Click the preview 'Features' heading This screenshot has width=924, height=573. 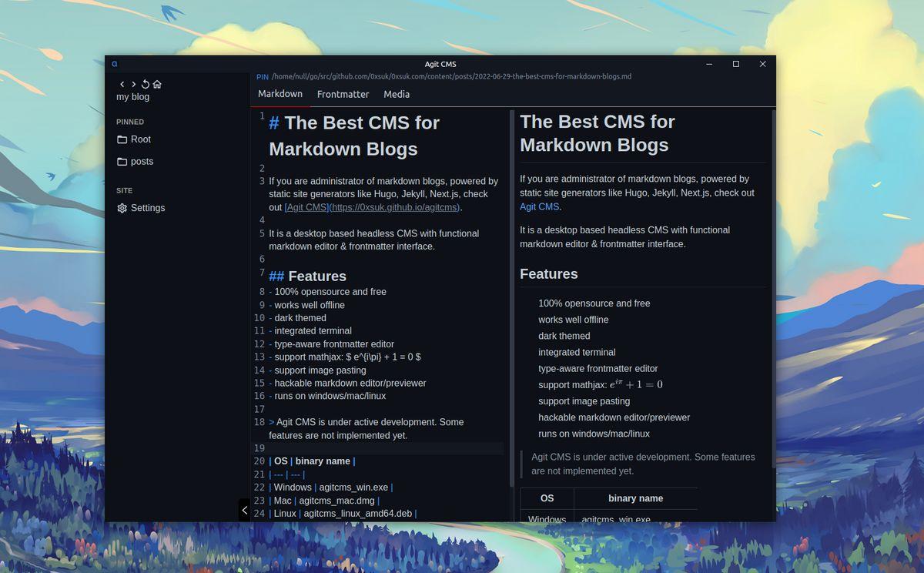tap(549, 274)
